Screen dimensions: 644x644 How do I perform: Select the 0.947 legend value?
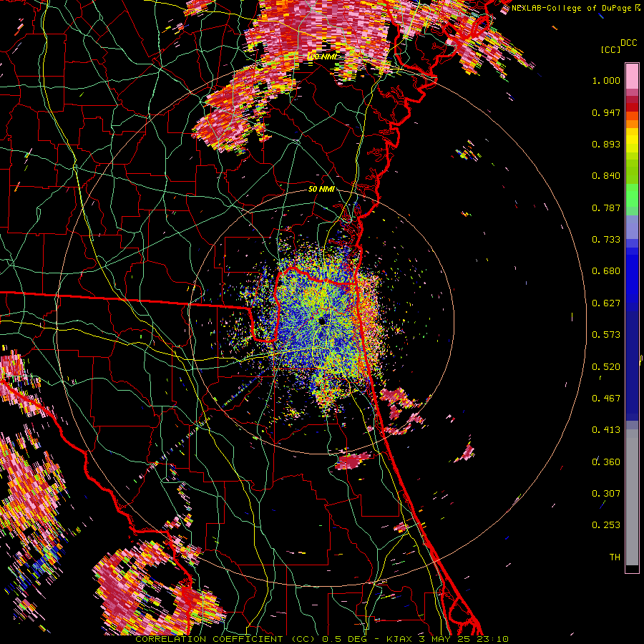pos(606,112)
